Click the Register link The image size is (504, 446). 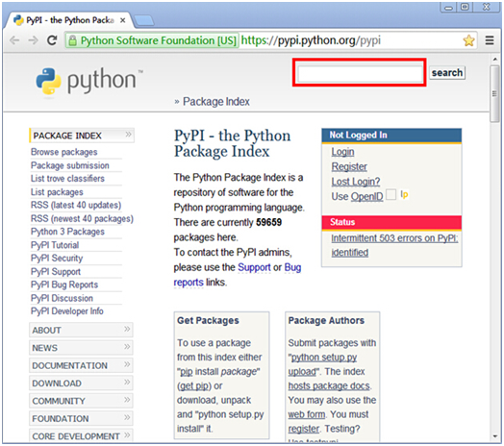349,166
